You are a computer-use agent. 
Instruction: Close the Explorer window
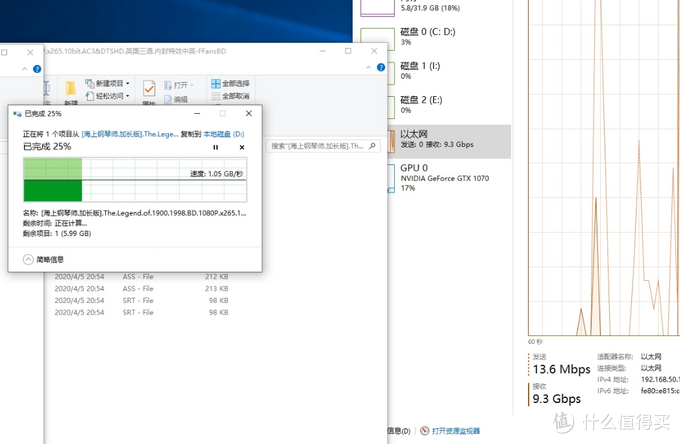pyautogui.click(x=374, y=51)
